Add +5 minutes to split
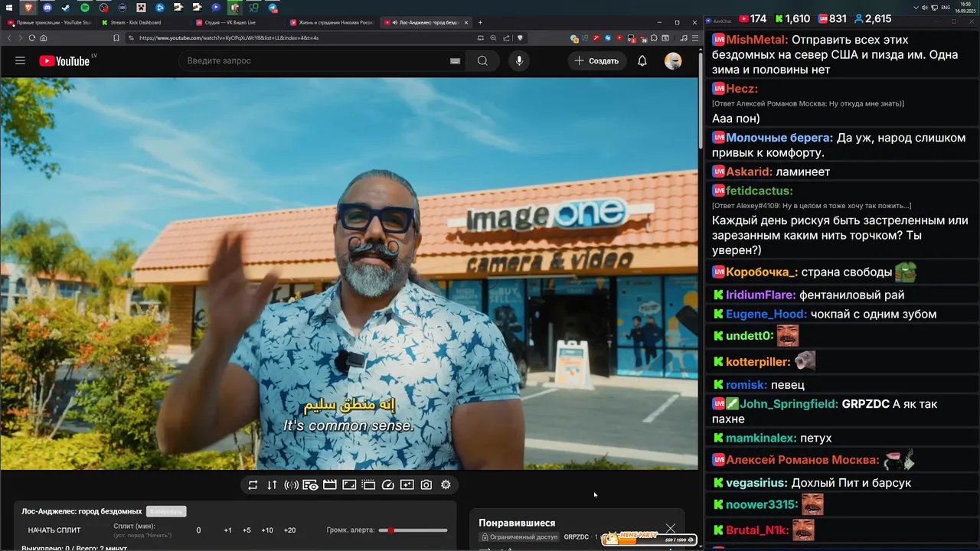Image resolution: width=980 pixels, height=551 pixels. [x=247, y=530]
